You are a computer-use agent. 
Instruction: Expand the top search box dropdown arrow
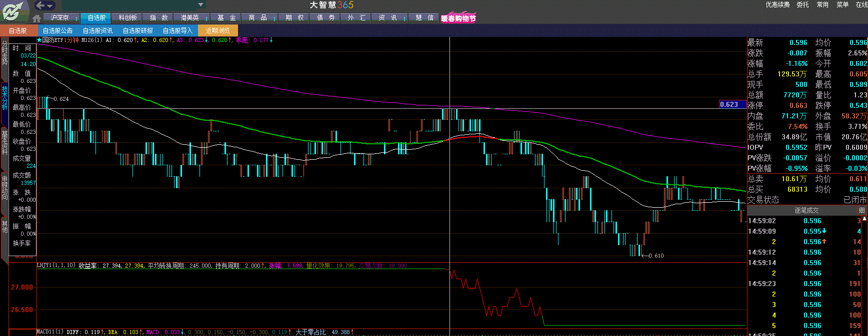coord(200,5)
